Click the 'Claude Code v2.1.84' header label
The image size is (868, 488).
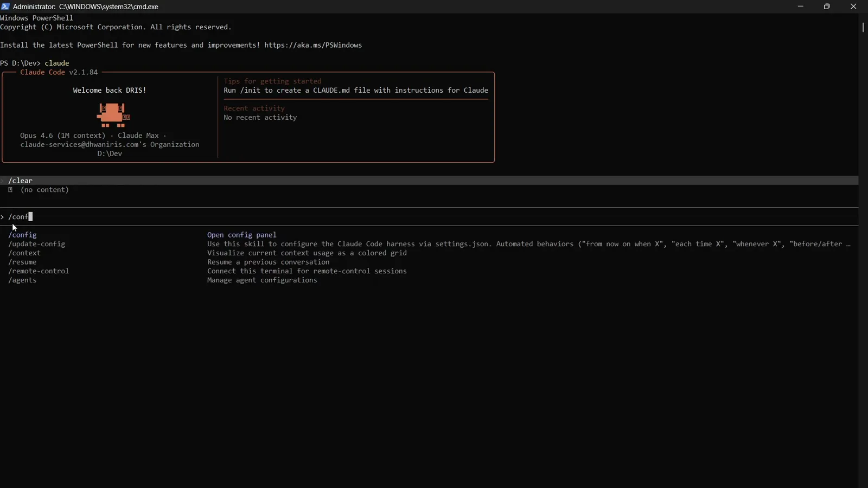coord(59,72)
